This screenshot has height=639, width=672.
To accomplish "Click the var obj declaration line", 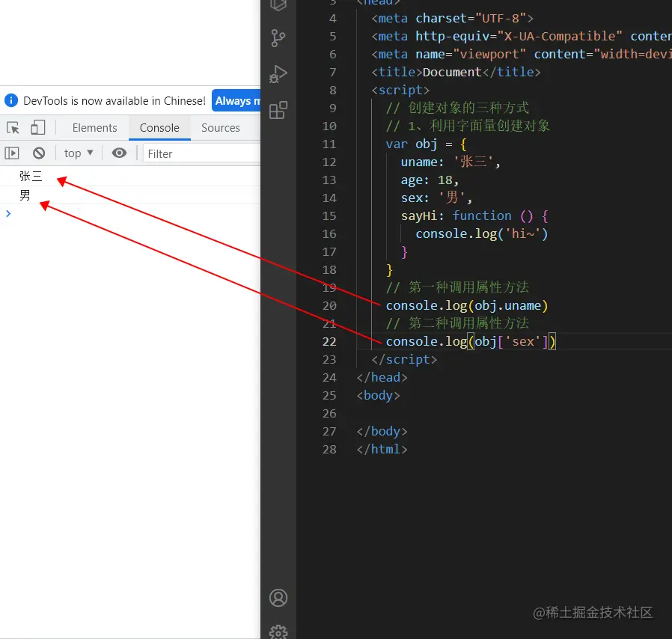I will pos(426,144).
